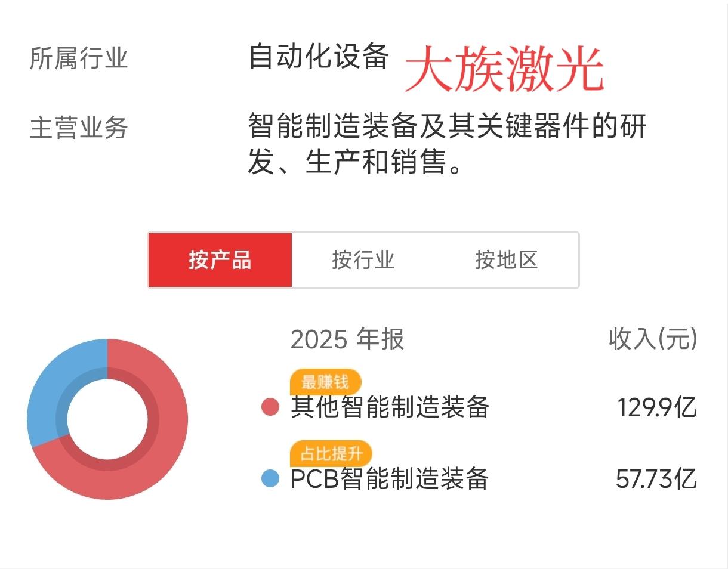728x569 pixels.
Task: Click the 主营业务 field label
Action: (79, 128)
